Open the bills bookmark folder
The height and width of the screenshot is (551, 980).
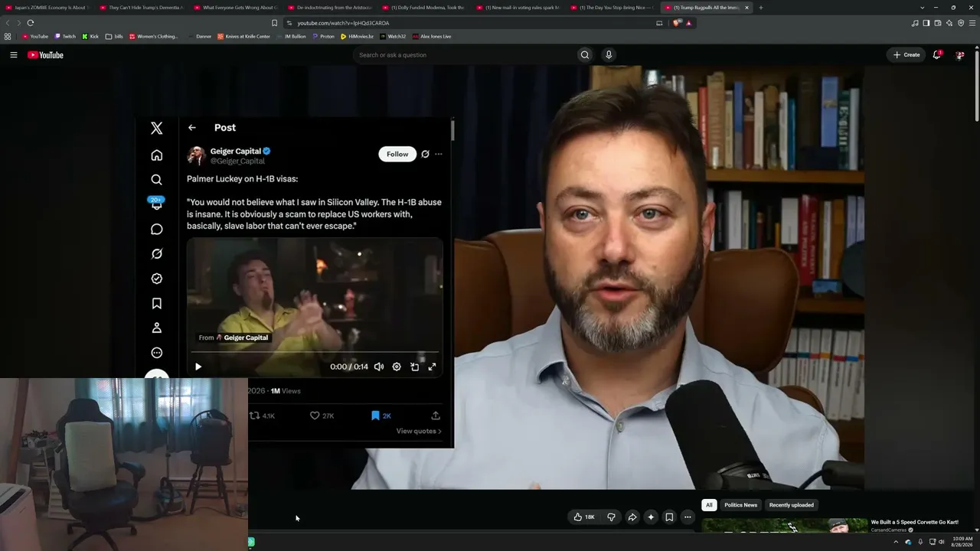(114, 36)
